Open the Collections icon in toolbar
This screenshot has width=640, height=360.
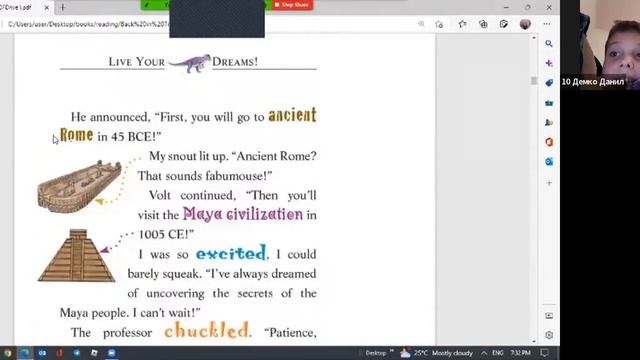pos(483,24)
